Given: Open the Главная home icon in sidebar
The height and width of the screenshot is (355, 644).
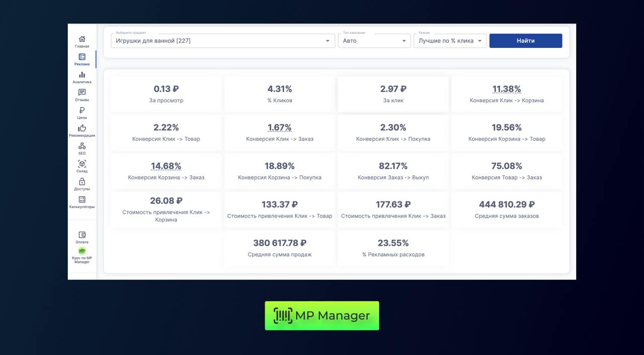Looking at the screenshot, I should pyautogui.click(x=82, y=39).
